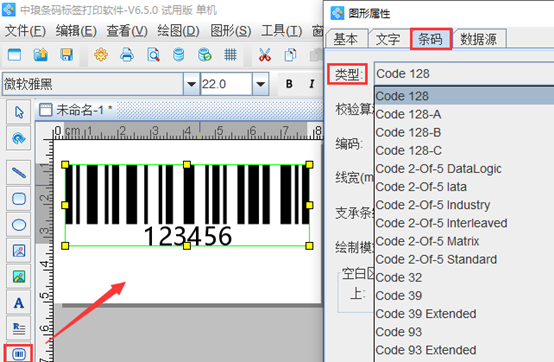
Task: Open the barcode type combo box
Action: coord(464,73)
